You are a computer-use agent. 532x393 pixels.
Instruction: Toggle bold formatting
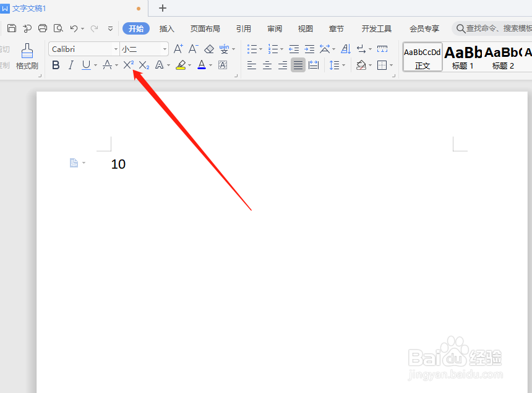pyautogui.click(x=56, y=65)
